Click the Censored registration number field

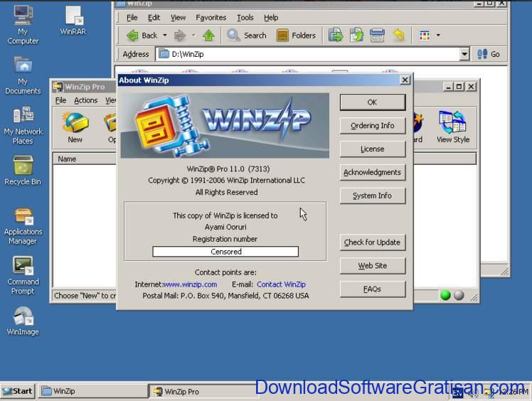225,252
